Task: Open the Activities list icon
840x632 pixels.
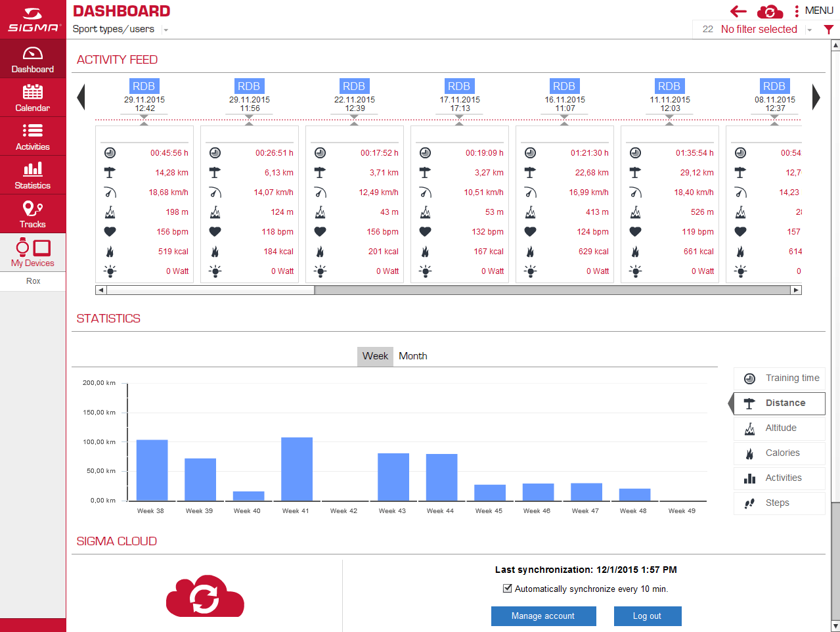Action: click(x=32, y=137)
